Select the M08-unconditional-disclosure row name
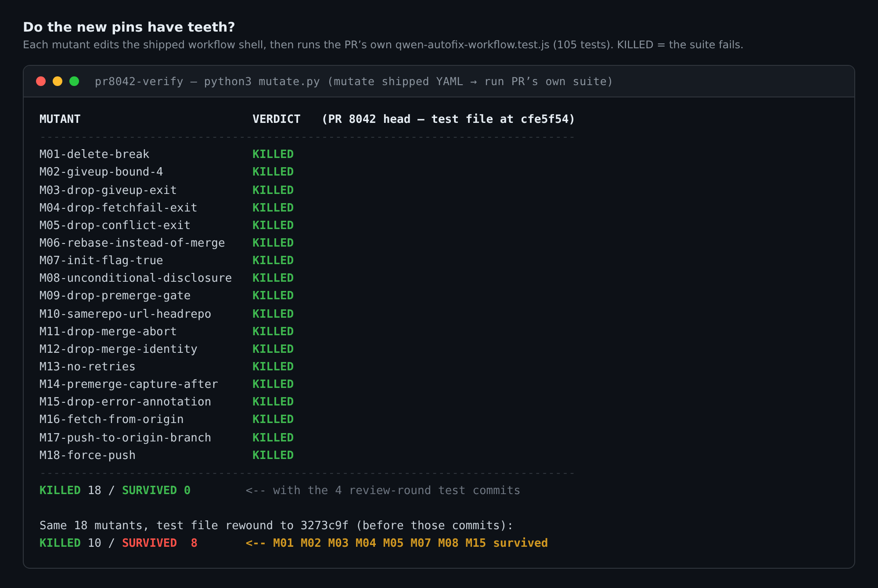Viewport: 878px width, 588px height. [136, 278]
